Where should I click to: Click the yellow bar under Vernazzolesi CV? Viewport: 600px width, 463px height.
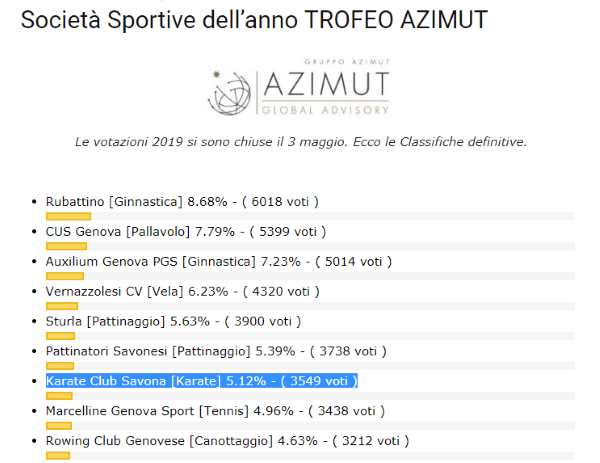pyautogui.click(x=62, y=306)
